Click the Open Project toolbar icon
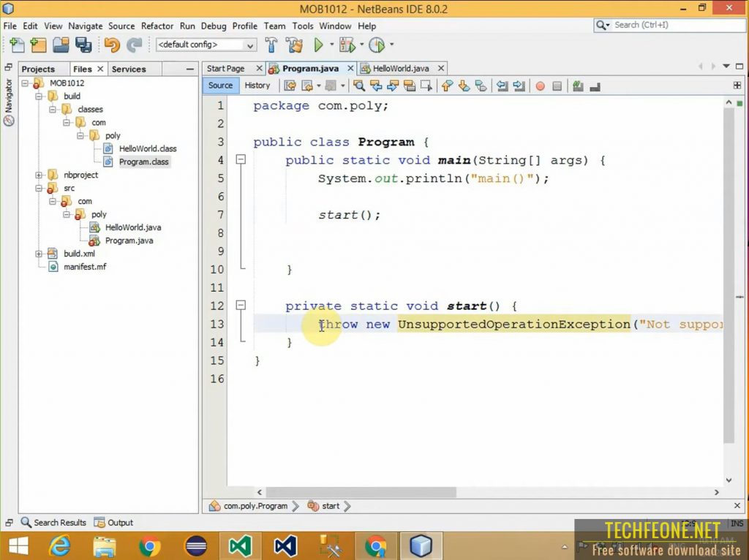749x560 pixels. (61, 45)
